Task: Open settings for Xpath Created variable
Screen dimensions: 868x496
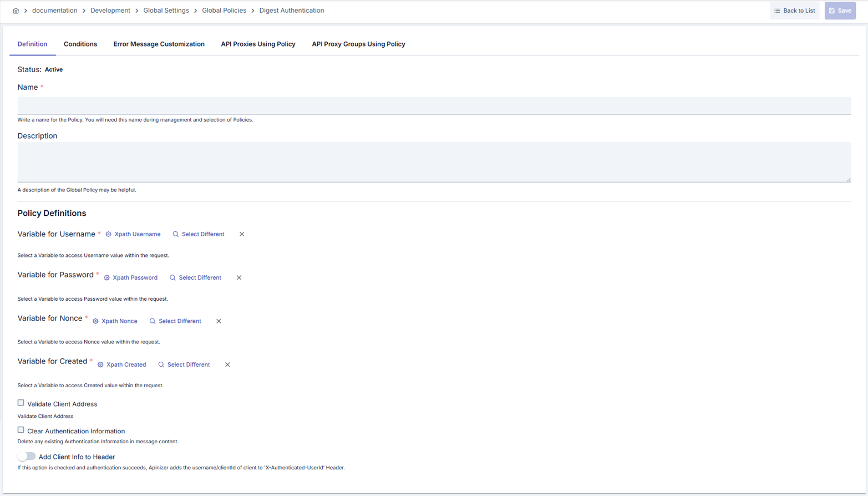Action: 100,365
